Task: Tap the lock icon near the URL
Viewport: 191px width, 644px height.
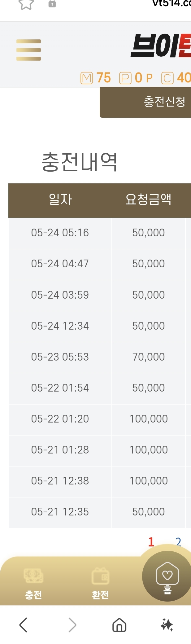Action: [52, 4]
